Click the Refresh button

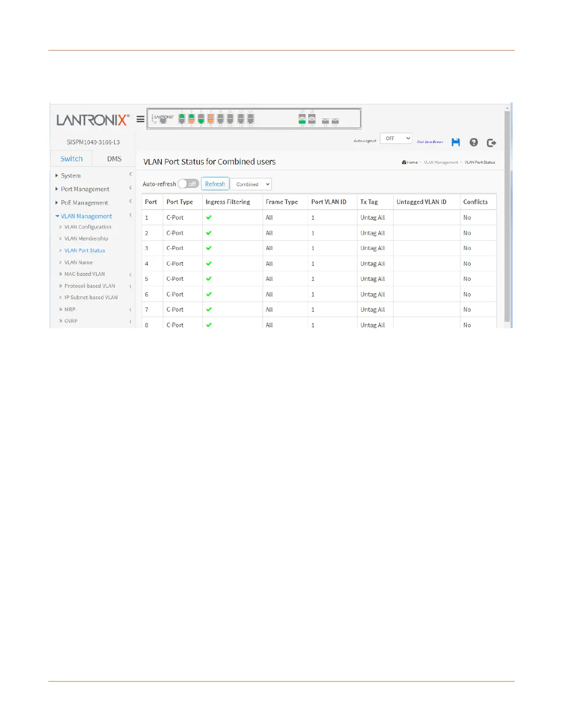click(215, 184)
